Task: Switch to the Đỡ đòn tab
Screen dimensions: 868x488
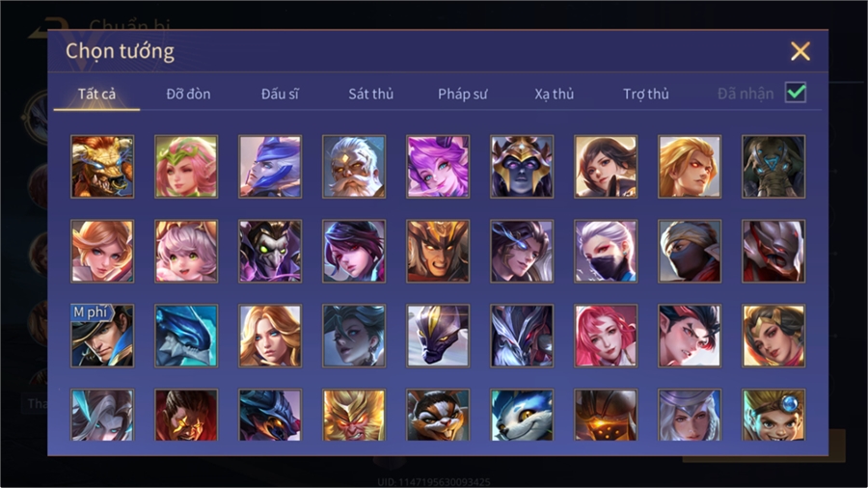Action: click(x=188, y=95)
